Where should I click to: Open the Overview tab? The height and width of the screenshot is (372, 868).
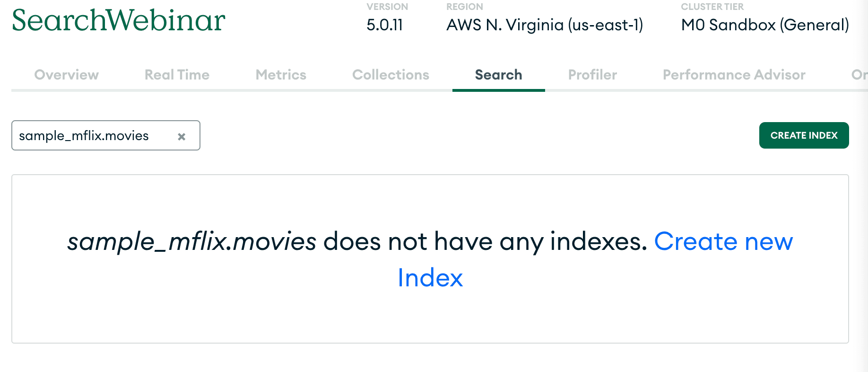pos(66,75)
